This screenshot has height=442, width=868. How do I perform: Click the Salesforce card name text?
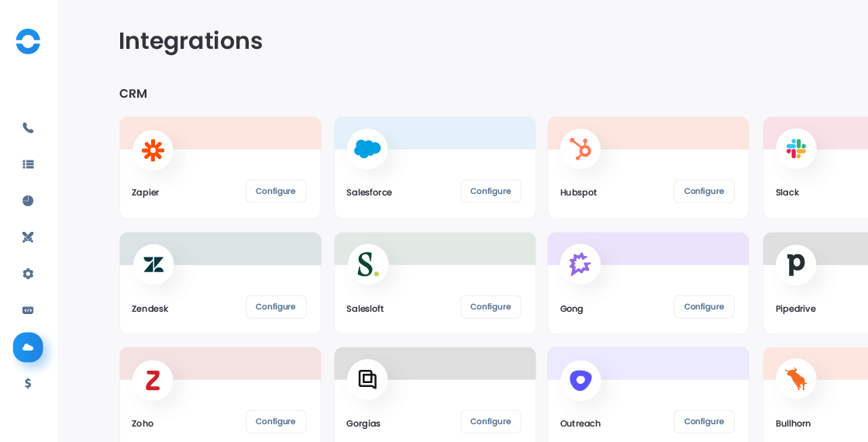[369, 193]
